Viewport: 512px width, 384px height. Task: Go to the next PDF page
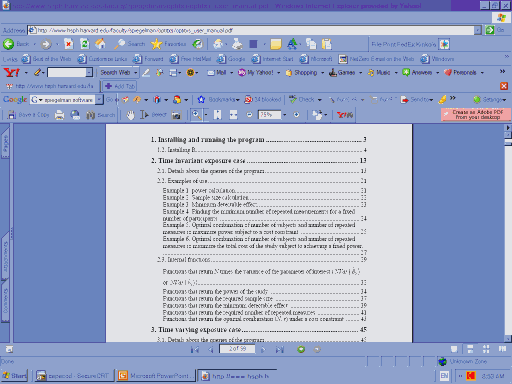[263, 349]
